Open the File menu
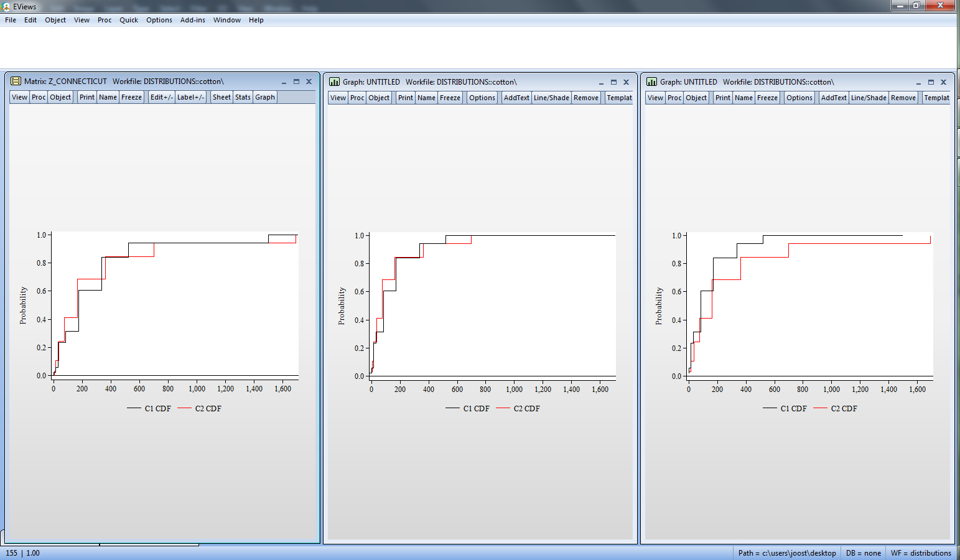960x560 pixels. (11, 20)
